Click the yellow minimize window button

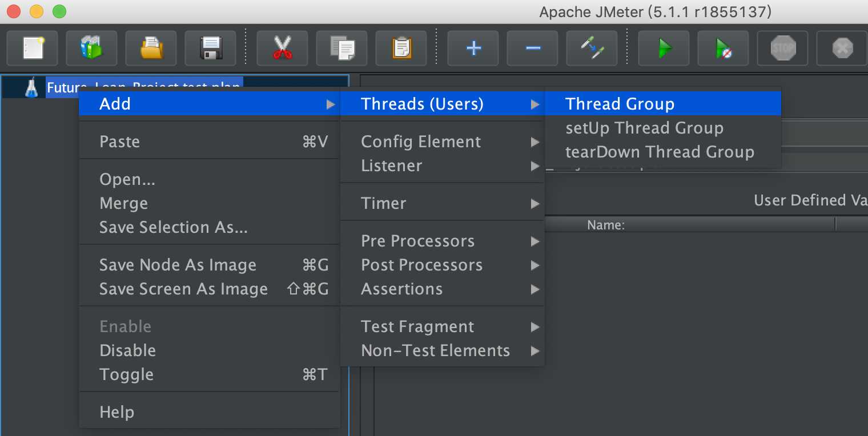click(x=36, y=11)
